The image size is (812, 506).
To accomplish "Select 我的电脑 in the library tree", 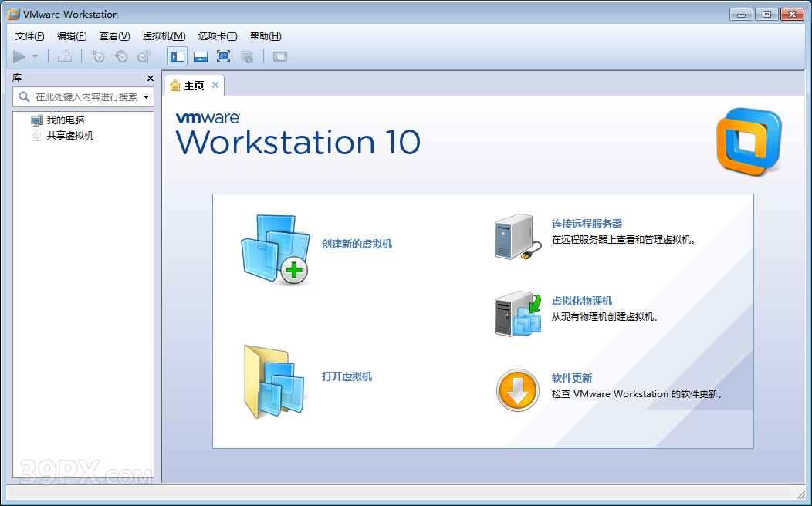I will (x=66, y=120).
